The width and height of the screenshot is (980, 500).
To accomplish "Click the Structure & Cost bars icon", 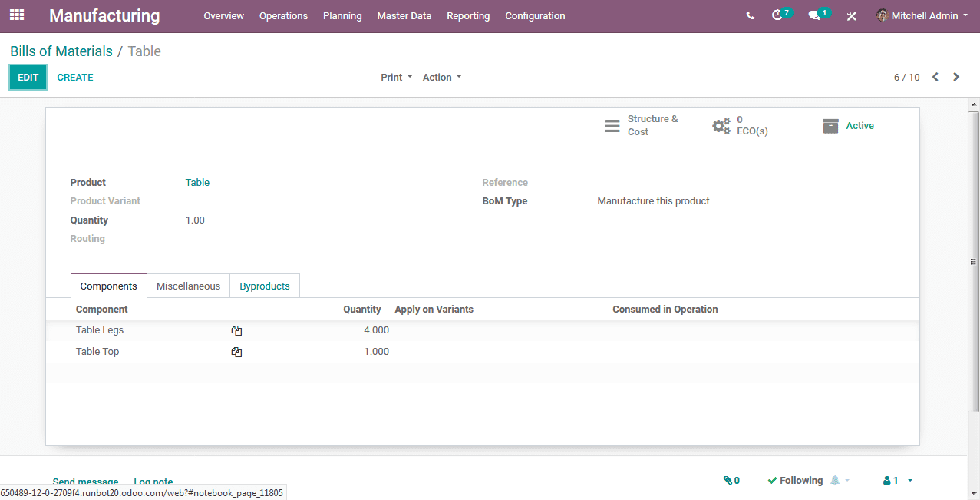I will [612, 126].
